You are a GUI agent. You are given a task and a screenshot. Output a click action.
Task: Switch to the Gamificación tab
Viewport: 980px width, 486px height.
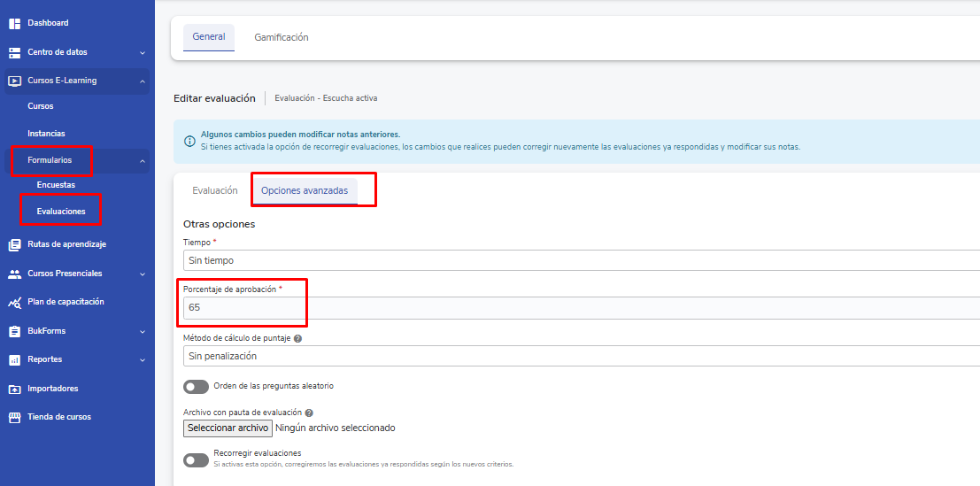click(282, 38)
